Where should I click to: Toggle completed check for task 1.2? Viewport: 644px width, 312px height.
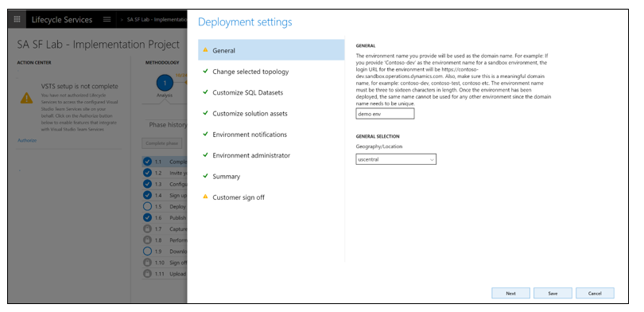point(147,173)
